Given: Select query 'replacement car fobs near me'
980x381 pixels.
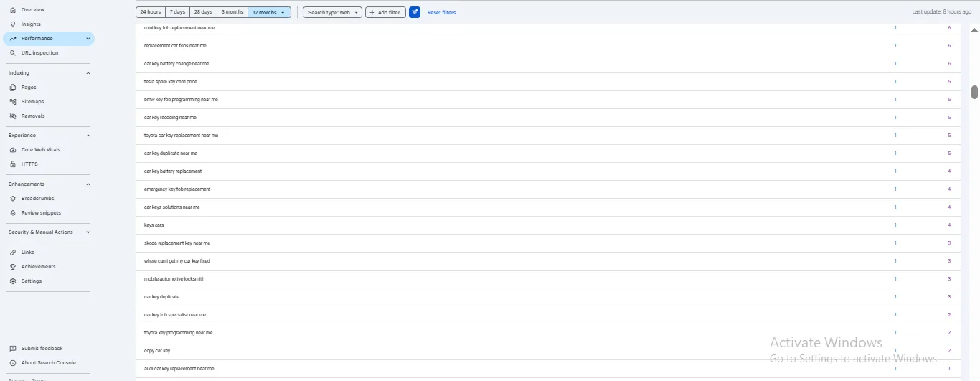Looking at the screenshot, I should click(x=176, y=46).
